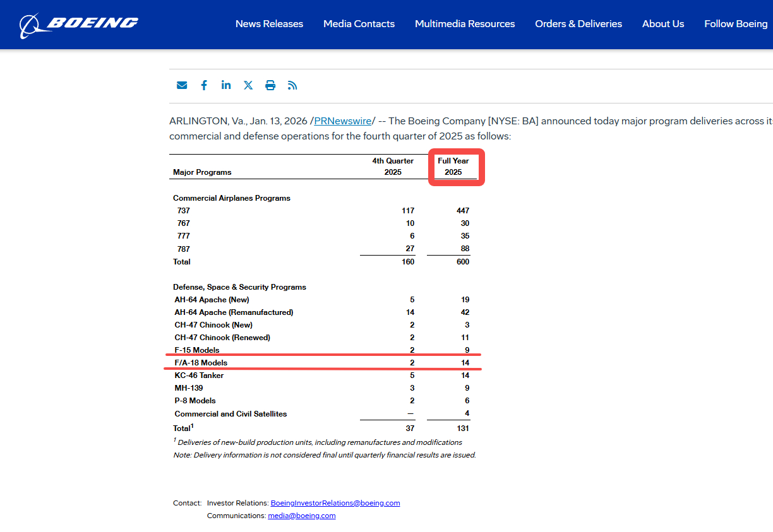Select the 'Major Programs' header text
This screenshot has width=773, height=532.
coord(202,172)
